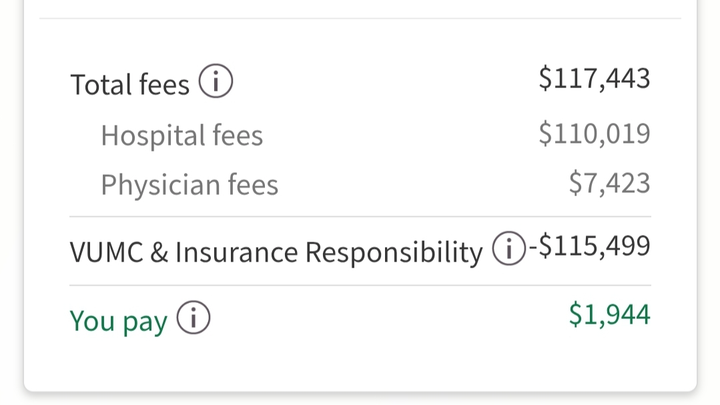
Task: Click the divider line above Total fees
Action: coord(360,18)
